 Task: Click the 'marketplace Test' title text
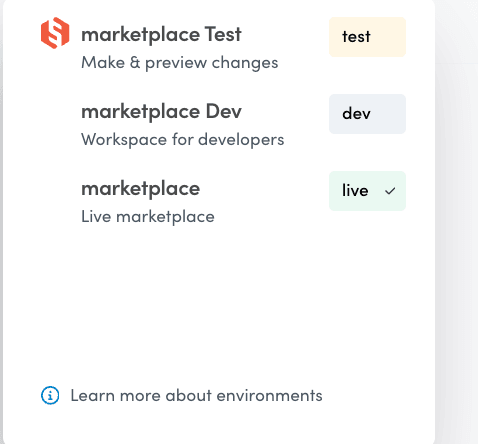point(161,35)
